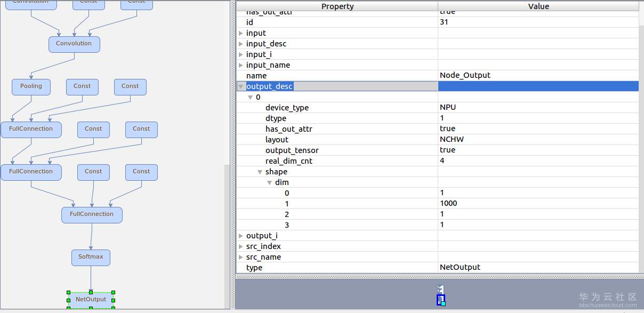Select the Pooling node
This screenshot has height=313, width=644.
click(31, 86)
